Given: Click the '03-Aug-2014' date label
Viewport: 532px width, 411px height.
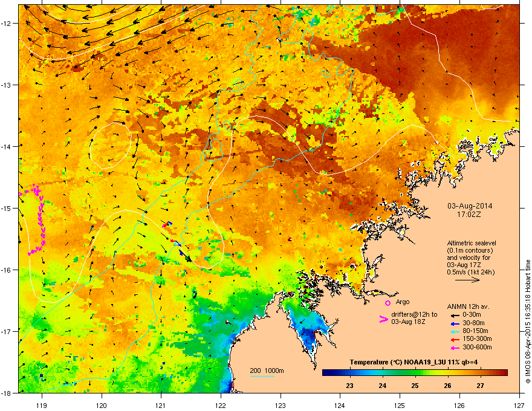Looking at the screenshot, I should (x=470, y=206).
